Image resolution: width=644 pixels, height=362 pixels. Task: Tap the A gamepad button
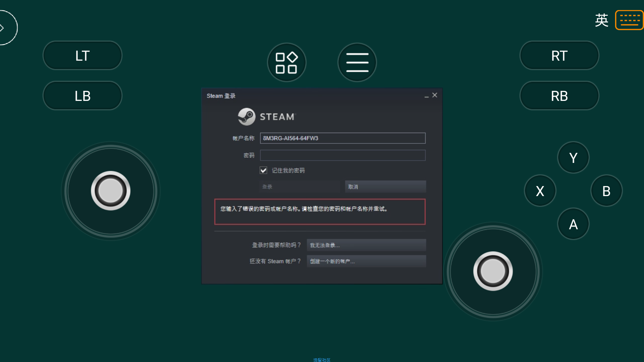573,224
